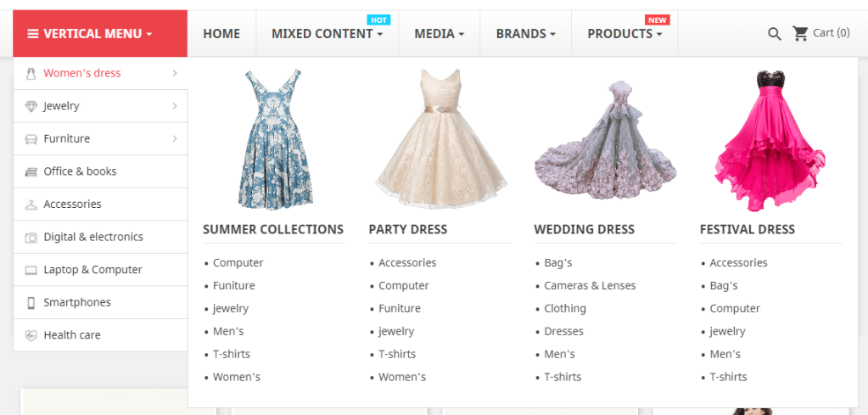Image resolution: width=868 pixels, height=415 pixels.
Task: Click the smartphone icon in the sidebar
Action: point(31,303)
